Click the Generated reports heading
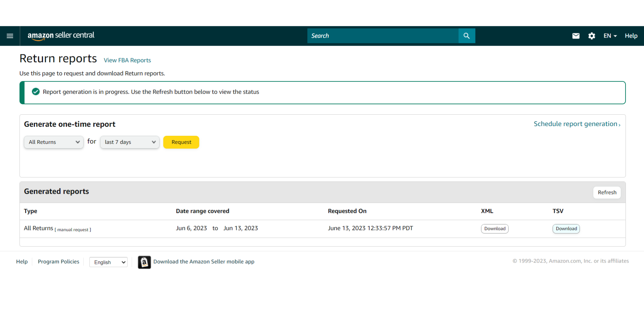Viewport: 644px width, 314px height. (x=56, y=192)
